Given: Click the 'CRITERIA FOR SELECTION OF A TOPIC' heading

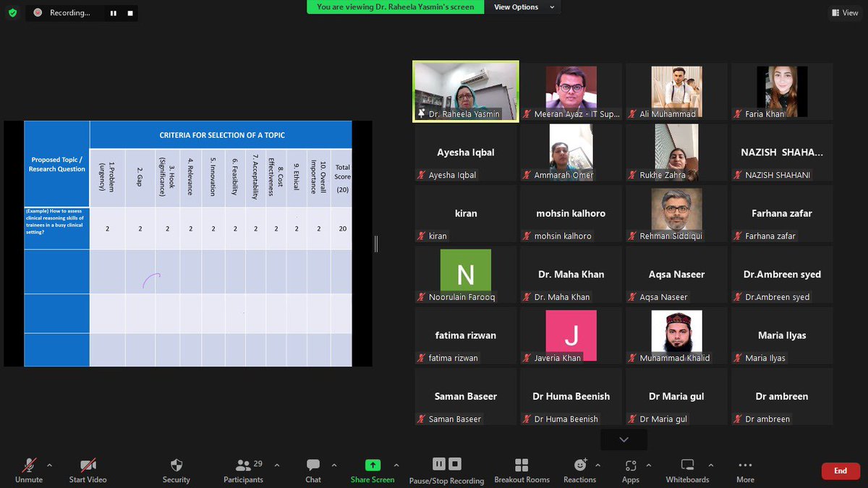Looking at the screenshot, I should pos(223,135).
